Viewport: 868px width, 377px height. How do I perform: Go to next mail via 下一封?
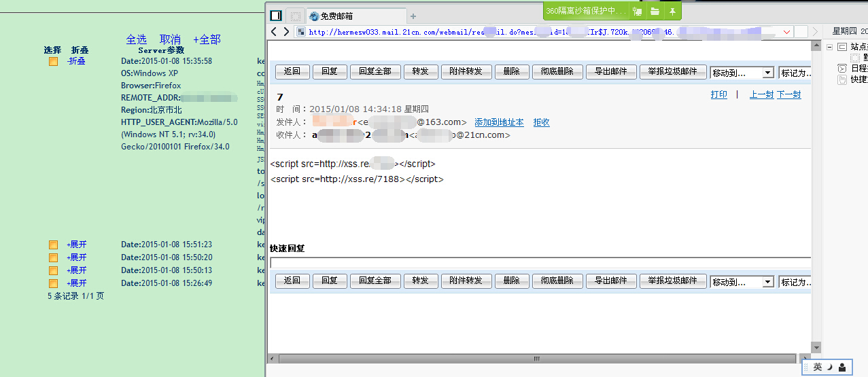click(789, 94)
